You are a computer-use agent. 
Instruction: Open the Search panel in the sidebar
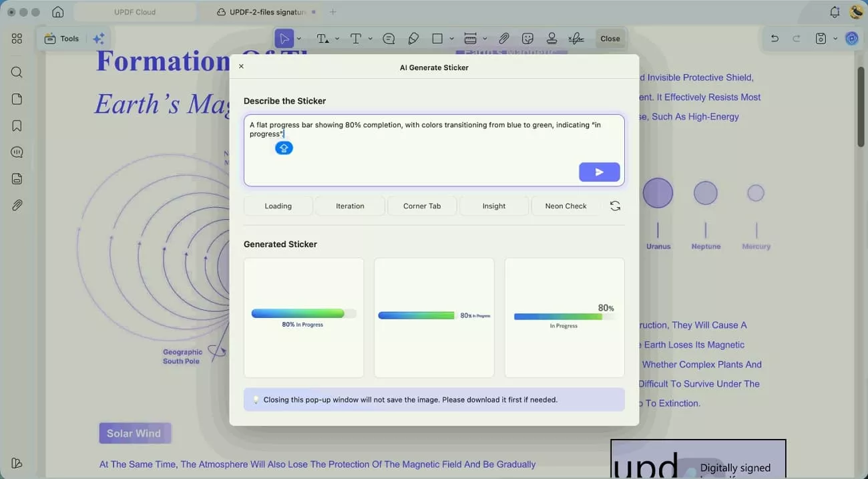17,71
